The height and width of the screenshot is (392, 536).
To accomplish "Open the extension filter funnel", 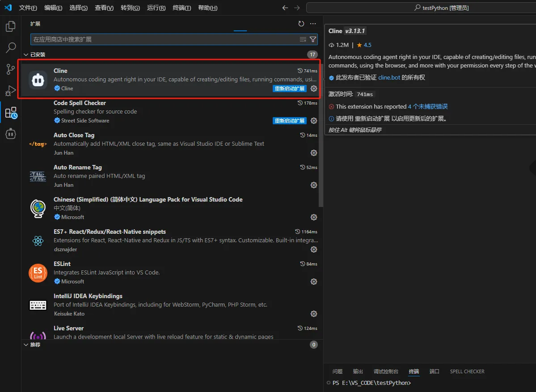I will click(x=312, y=39).
